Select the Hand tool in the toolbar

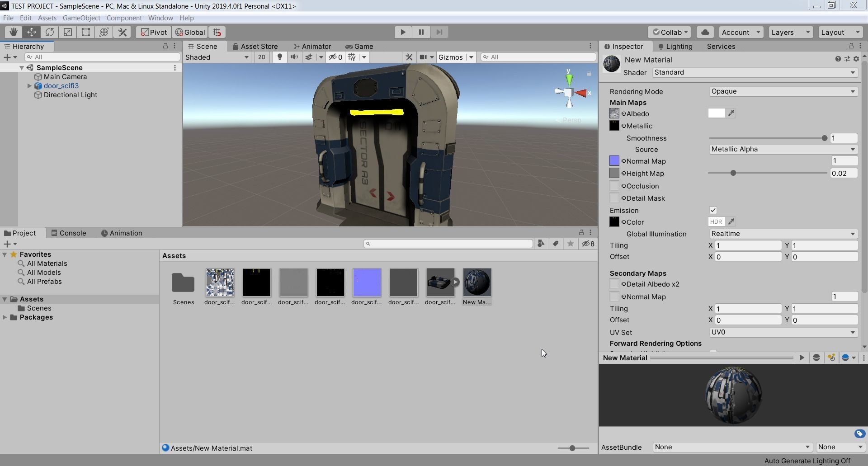[x=14, y=32]
